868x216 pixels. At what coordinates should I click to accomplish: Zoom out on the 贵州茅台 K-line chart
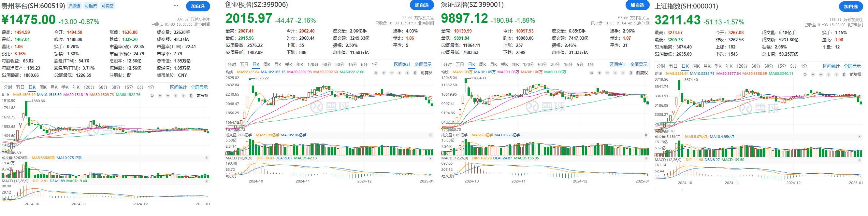click(167, 96)
